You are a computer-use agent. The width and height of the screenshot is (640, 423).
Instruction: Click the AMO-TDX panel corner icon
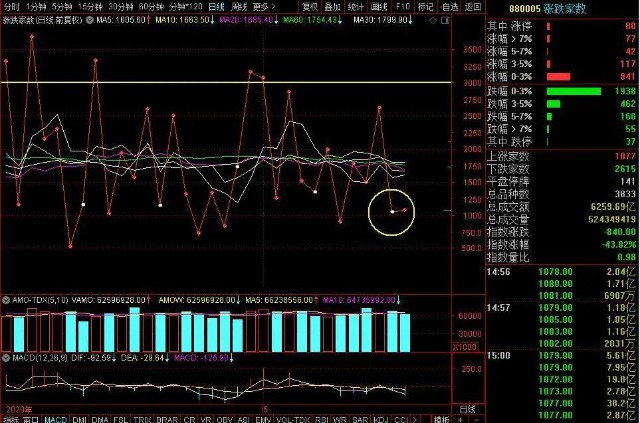[5, 299]
